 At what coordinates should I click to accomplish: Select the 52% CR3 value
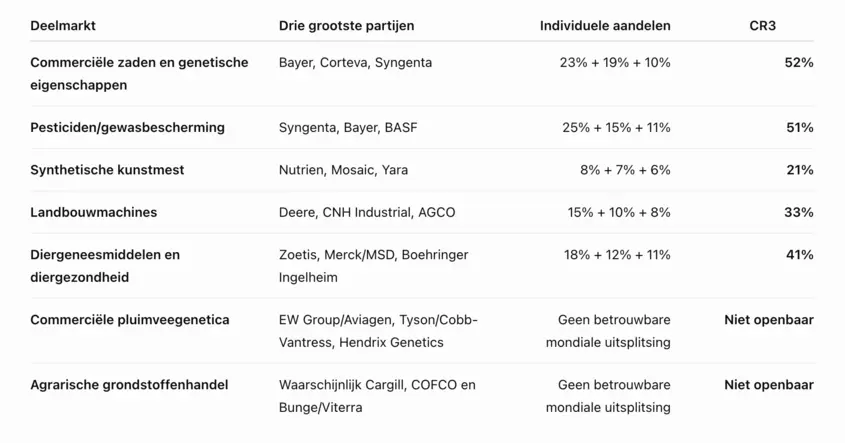pos(799,63)
